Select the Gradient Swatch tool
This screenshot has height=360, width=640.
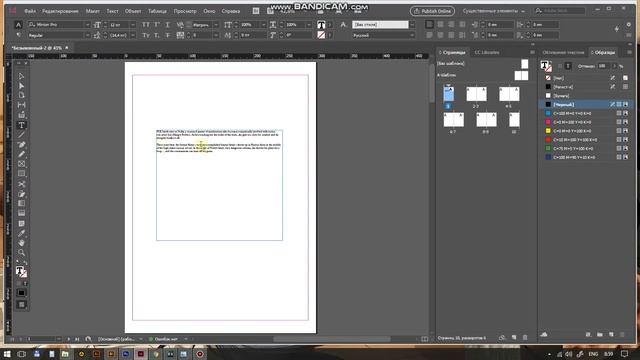click(21, 203)
